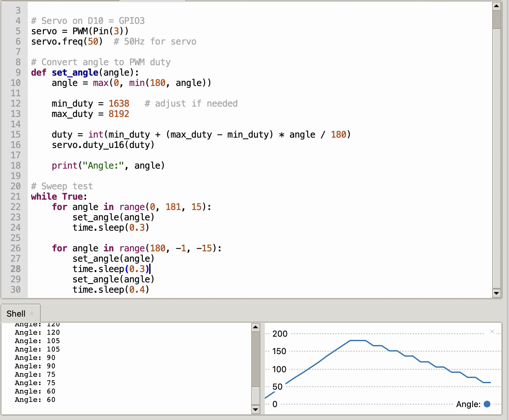Click the '# adjust if needed' comment
This screenshot has height=420, width=509.
pyautogui.click(x=191, y=104)
